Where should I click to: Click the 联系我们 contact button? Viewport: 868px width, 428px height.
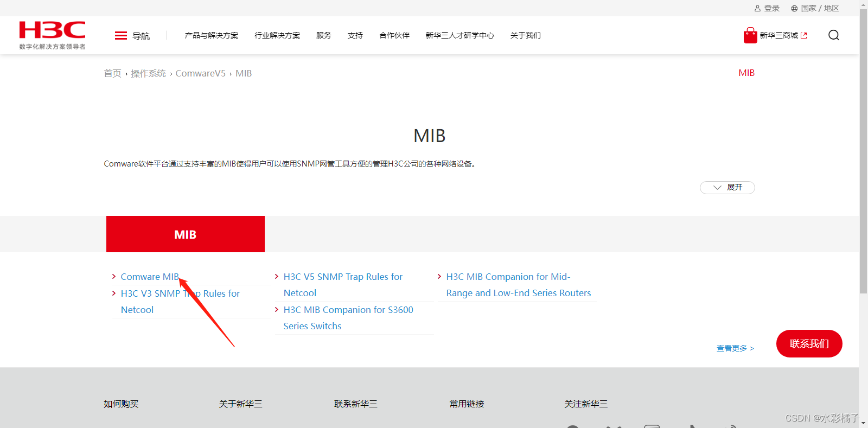click(x=809, y=344)
